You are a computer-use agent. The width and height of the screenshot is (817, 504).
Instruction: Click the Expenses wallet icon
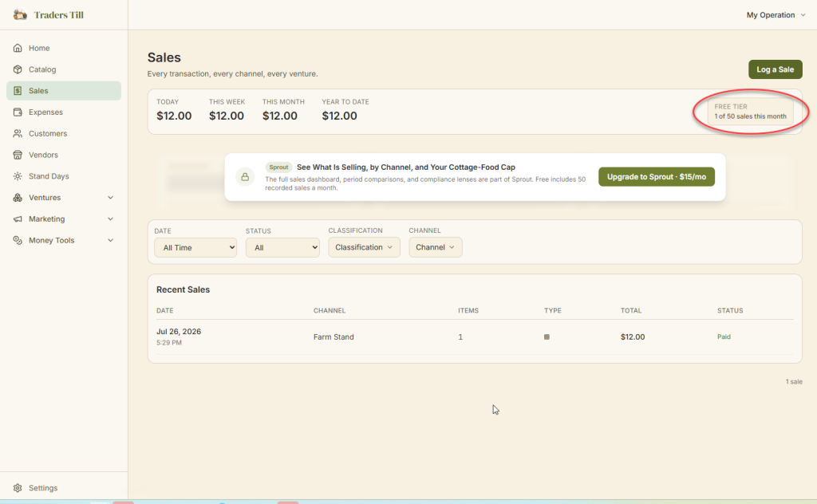coord(18,112)
